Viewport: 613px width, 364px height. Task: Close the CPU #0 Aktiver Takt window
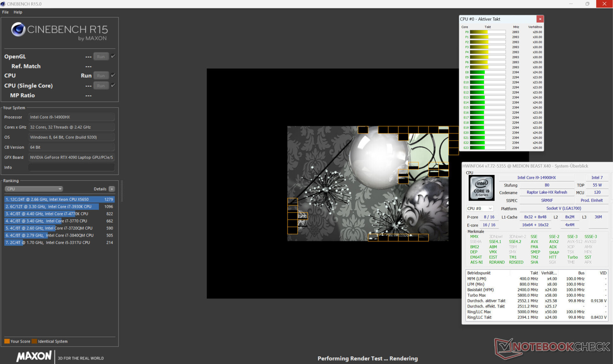tap(540, 19)
